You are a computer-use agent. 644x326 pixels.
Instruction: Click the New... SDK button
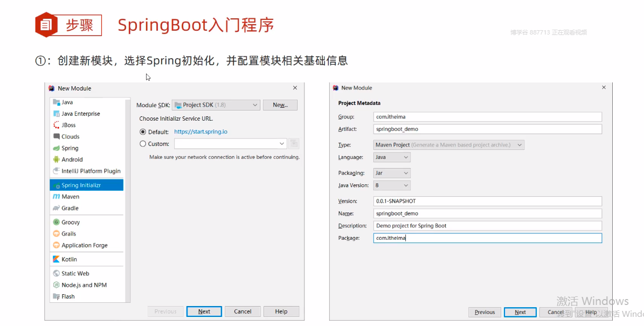pyautogui.click(x=280, y=105)
